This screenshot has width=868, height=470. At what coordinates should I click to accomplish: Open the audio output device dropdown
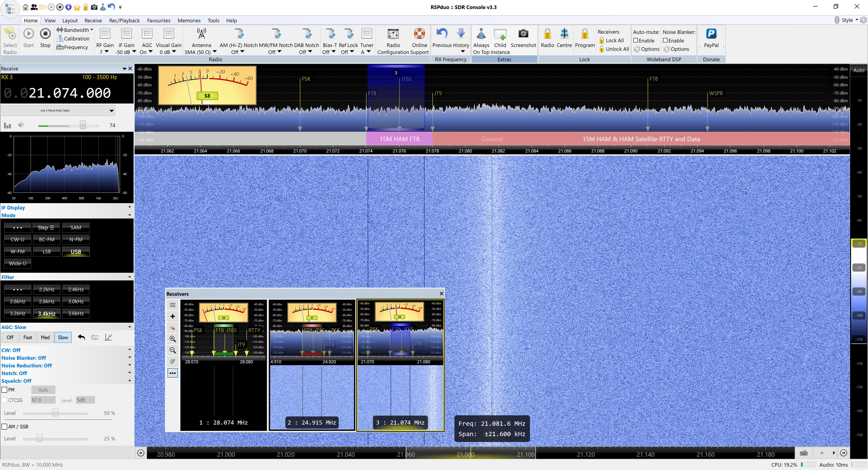(111, 110)
